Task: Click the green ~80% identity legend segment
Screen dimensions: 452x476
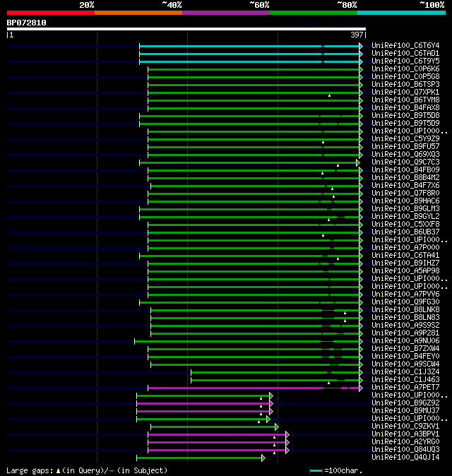Action: tap(314, 13)
